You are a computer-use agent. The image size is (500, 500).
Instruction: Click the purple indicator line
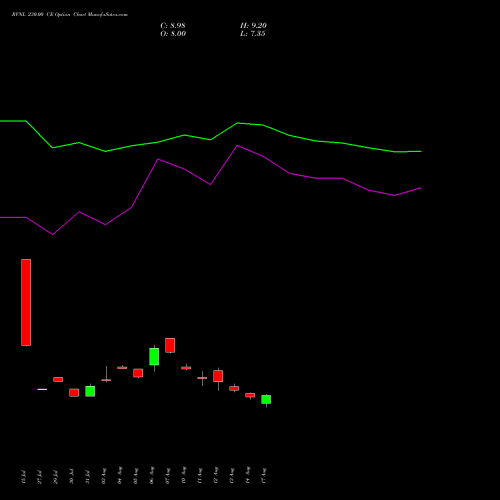211,184
